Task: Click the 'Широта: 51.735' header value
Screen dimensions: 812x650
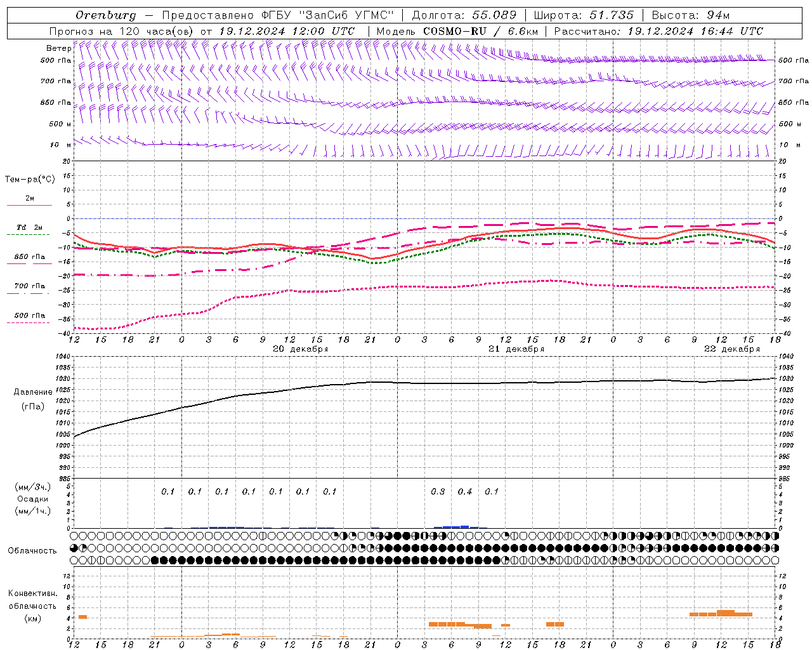Action: point(584,15)
